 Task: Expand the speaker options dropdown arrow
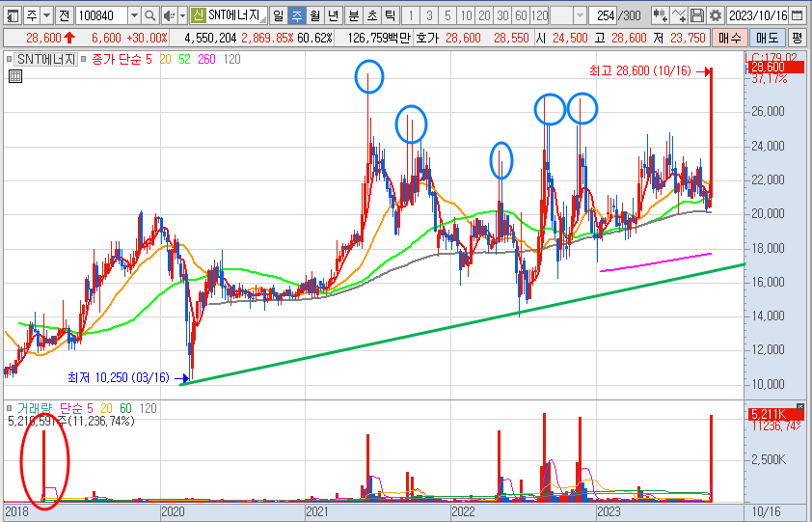[x=183, y=16]
